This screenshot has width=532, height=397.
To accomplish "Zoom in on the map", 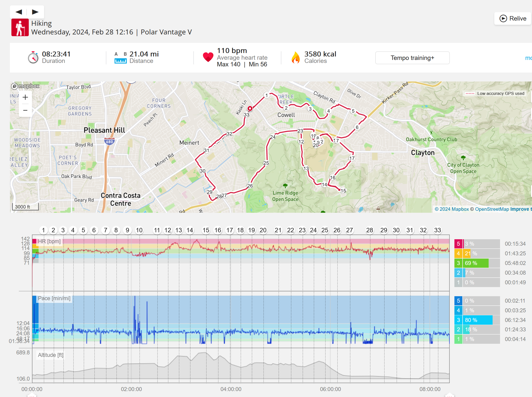I will (x=25, y=97).
